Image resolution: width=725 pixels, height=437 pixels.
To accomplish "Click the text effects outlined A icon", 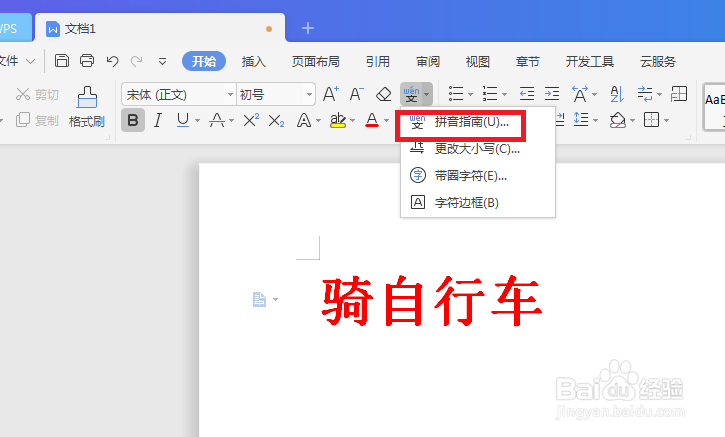I will click(x=304, y=120).
